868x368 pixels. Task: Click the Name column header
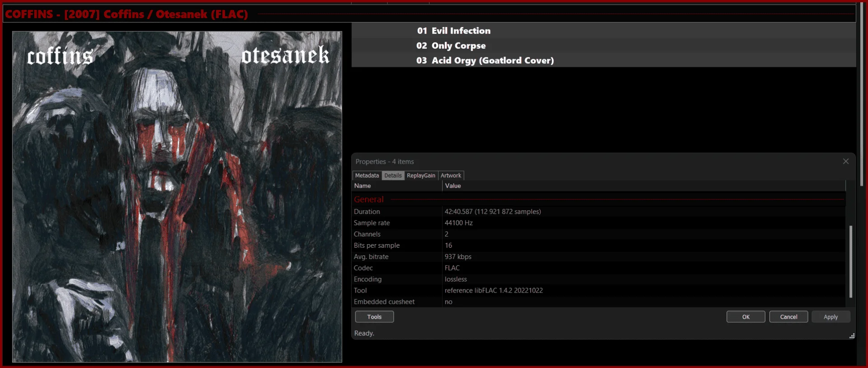click(x=397, y=186)
